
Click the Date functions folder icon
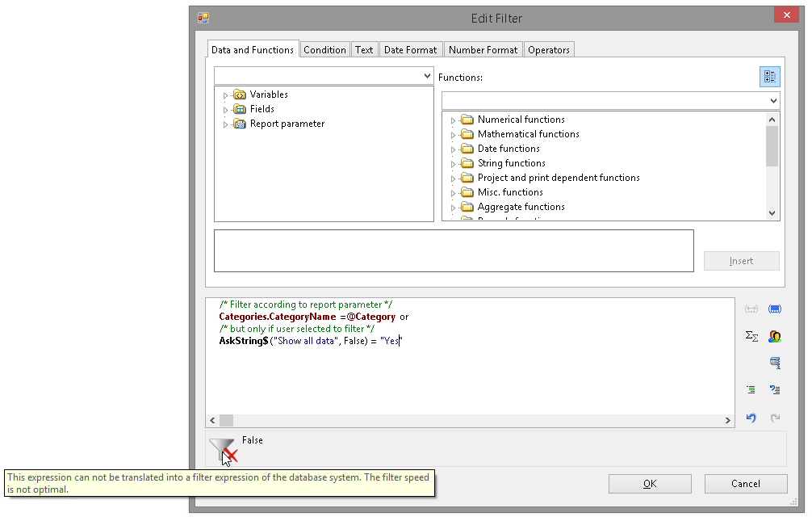(x=467, y=149)
